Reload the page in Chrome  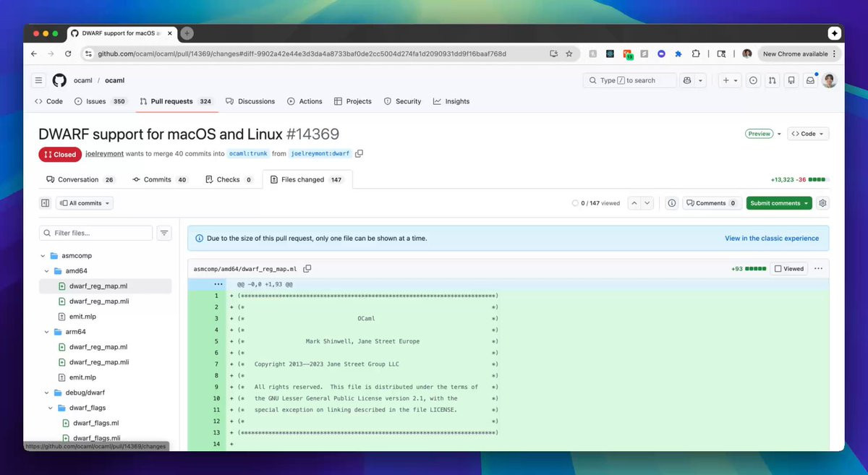[69, 54]
